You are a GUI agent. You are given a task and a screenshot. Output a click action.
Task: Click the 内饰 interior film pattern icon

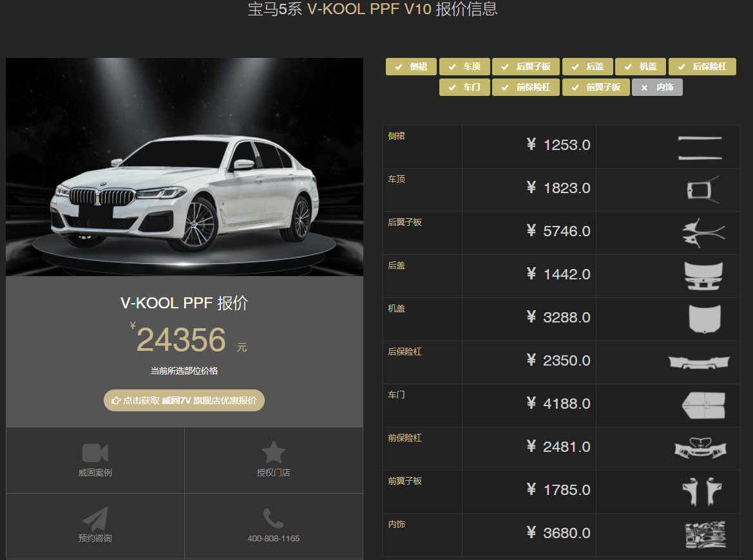[x=703, y=535]
